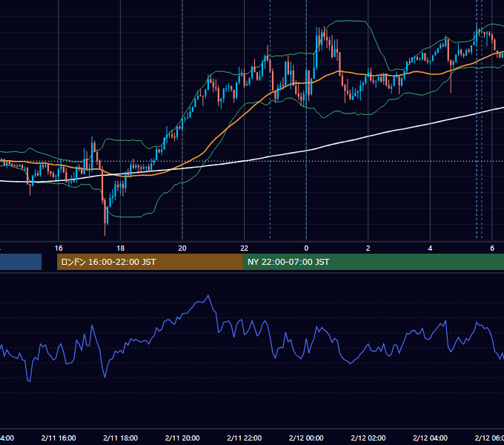This screenshot has width=504, height=445.
Task: Click the 4 hour label on price chart axis
Action: (x=430, y=248)
